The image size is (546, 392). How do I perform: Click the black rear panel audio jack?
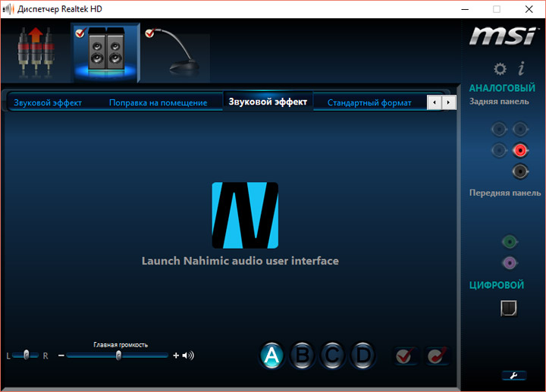click(x=520, y=171)
